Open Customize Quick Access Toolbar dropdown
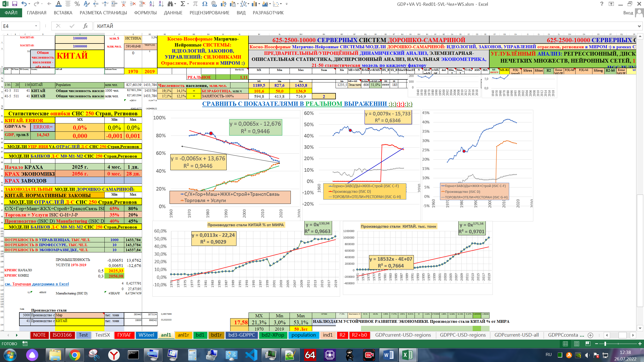The image size is (644, 362). click(x=287, y=4)
